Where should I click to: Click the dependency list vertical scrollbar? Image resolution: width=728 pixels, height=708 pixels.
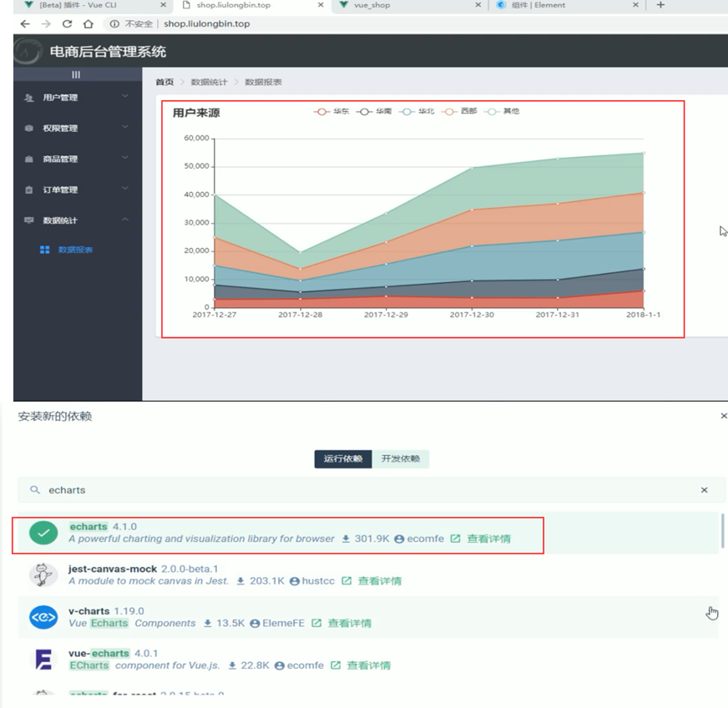pyautogui.click(x=721, y=531)
